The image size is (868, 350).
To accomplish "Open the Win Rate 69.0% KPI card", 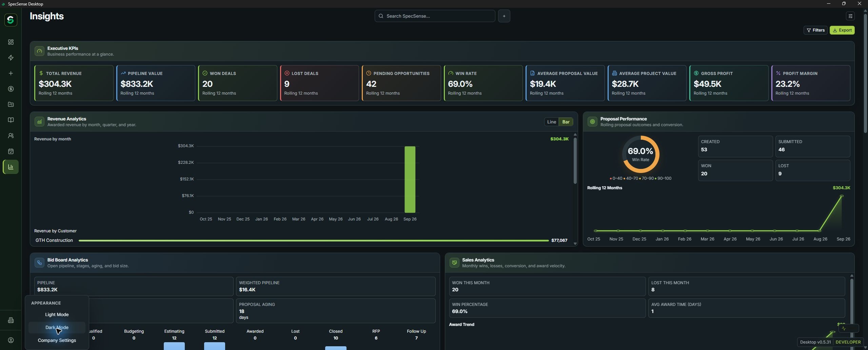I will point(483,83).
